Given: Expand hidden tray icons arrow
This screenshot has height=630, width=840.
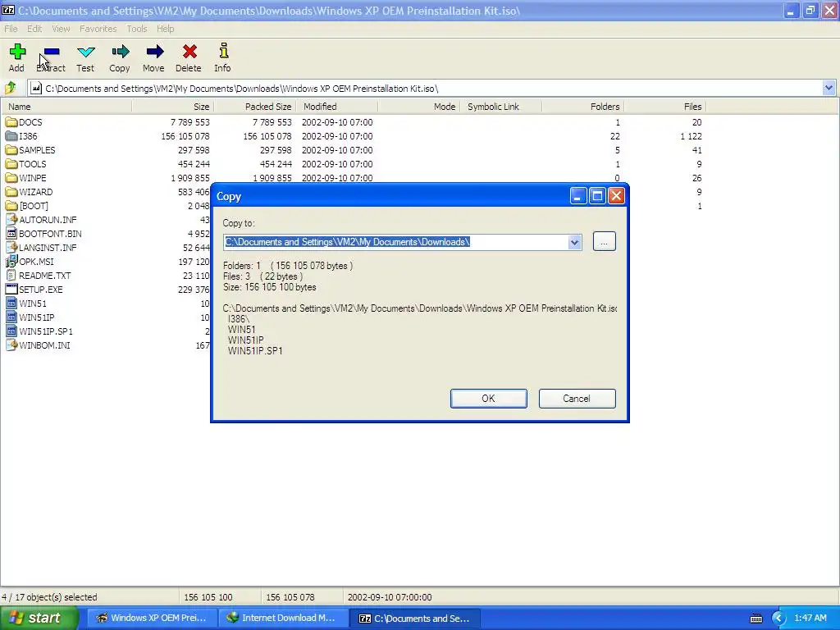Looking at the screenshot, I should pyautogui.click(x=778, y=619).
